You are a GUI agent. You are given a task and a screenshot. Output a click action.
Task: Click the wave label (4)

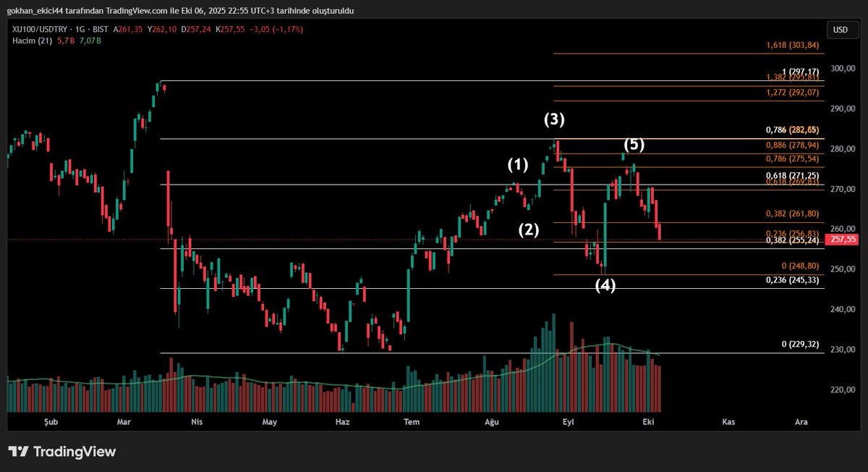(605, 285)
